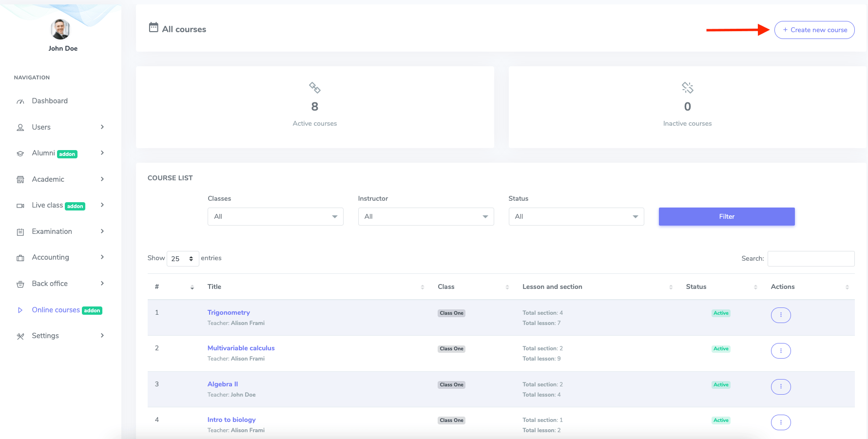Open actions menu for Algebra II course

(x=780, y=387)
